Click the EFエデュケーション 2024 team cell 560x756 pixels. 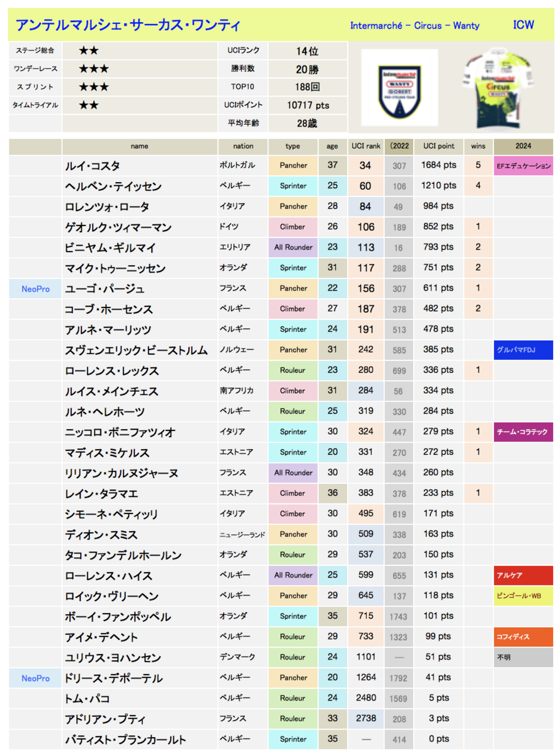(523, 166)
